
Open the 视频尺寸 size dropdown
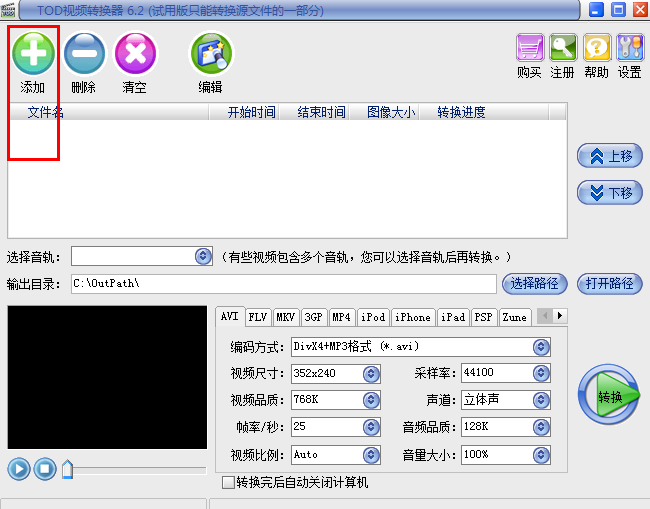click(371, 374)
